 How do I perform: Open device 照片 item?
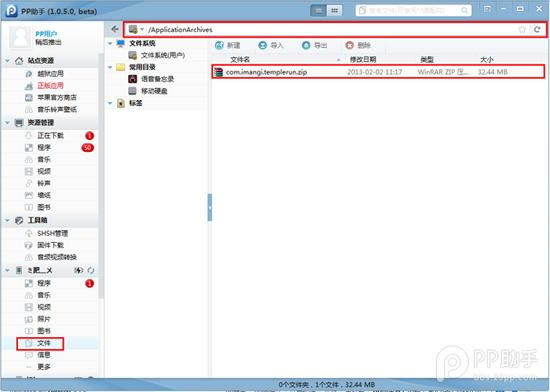(44, 319)
